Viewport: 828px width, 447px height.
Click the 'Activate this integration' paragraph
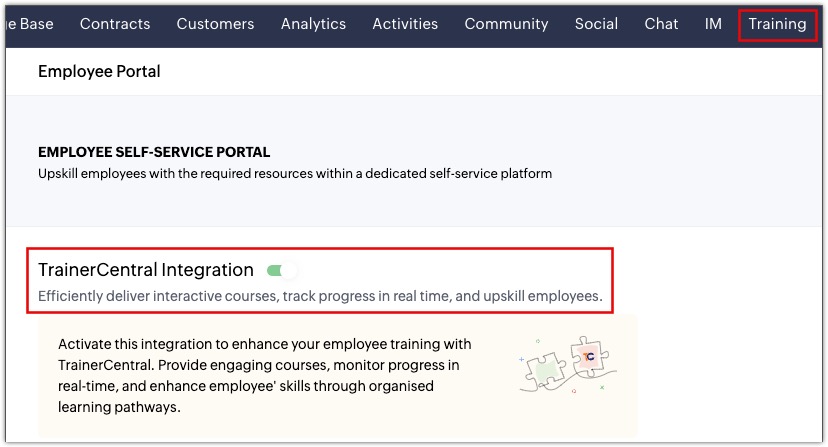pos(265,376)
